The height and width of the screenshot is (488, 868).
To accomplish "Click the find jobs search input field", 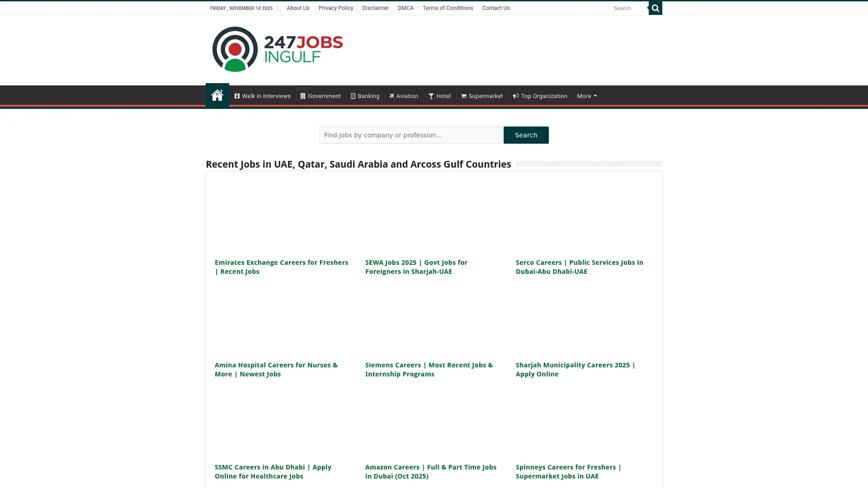I will [410, 135].
